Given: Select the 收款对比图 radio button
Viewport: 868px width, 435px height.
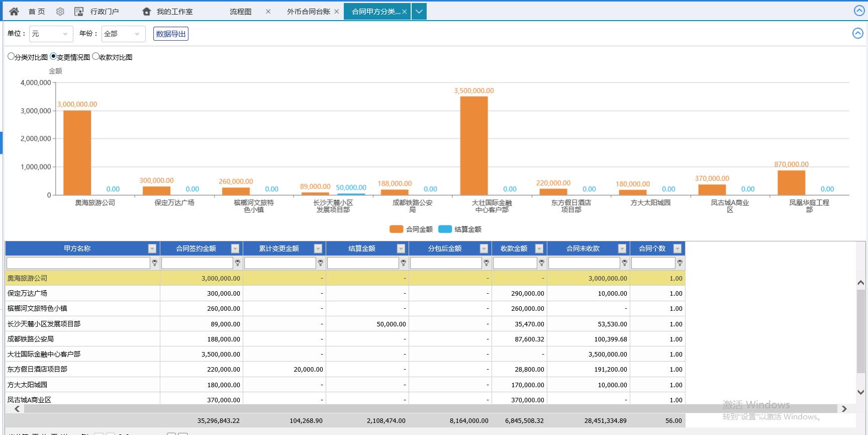Looking at the screenshot, I should click(x=95, y=56).
